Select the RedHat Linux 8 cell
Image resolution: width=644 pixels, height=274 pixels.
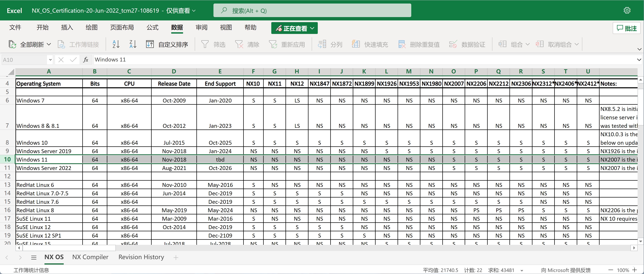tap(49, 210)
